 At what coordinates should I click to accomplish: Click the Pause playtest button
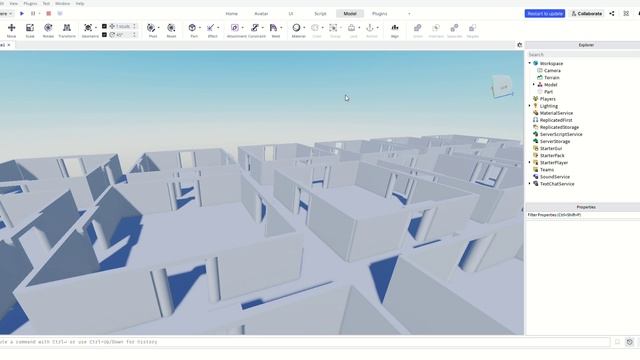[33, 13]
